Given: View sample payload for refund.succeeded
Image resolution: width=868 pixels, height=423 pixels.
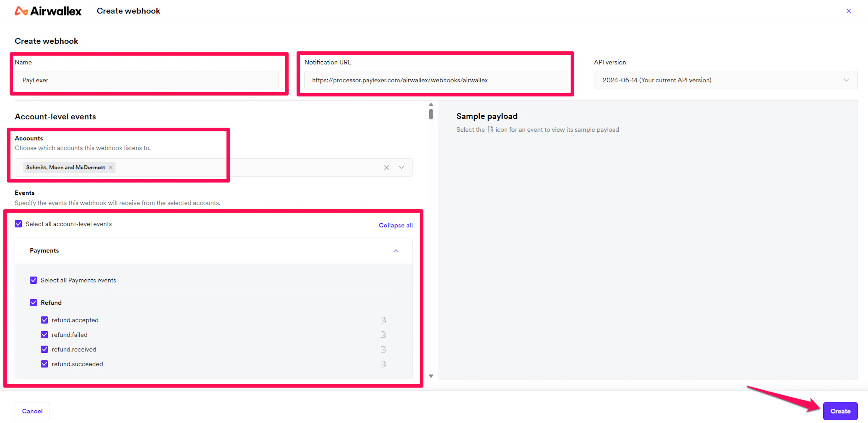Looking at the screenshot, I should point(383,364).
